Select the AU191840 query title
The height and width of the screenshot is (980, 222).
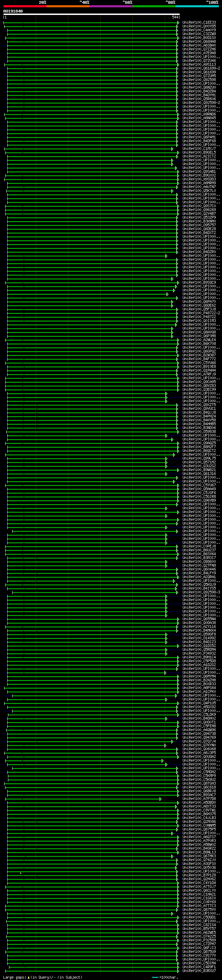click(x=13, y=11)
